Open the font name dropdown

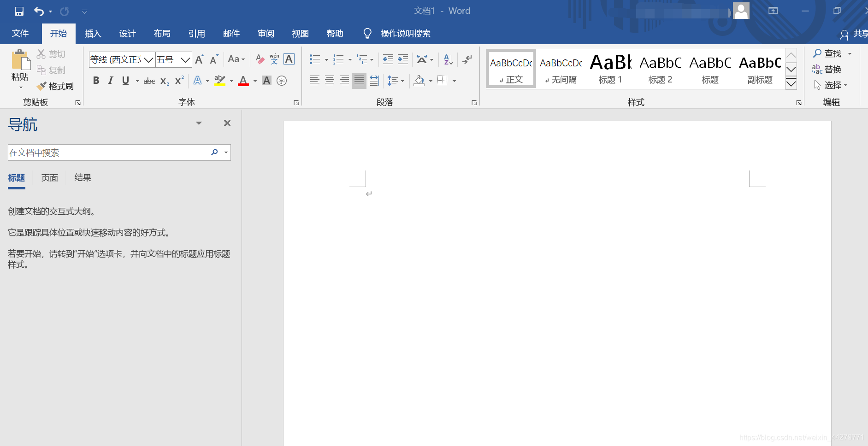148,60
